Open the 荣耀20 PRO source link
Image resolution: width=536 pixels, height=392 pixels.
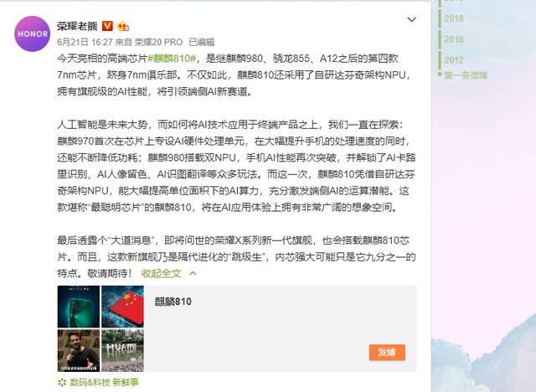158,42
